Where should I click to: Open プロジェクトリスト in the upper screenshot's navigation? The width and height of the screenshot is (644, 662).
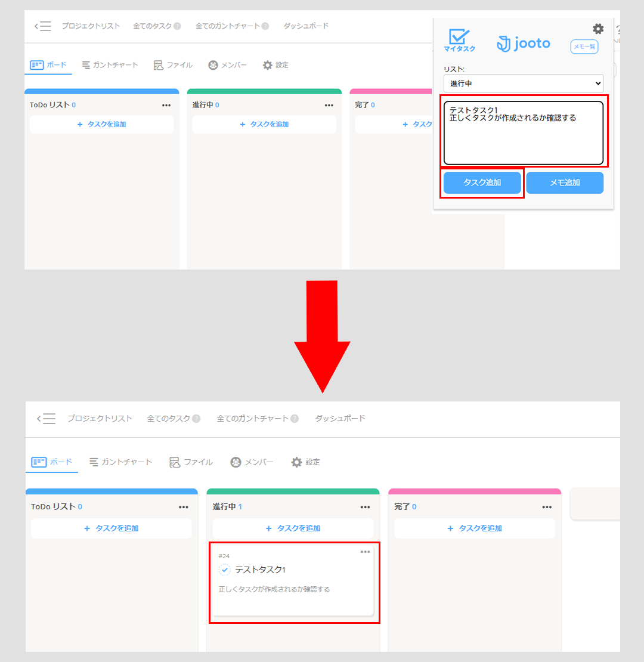tap(91, 26)
